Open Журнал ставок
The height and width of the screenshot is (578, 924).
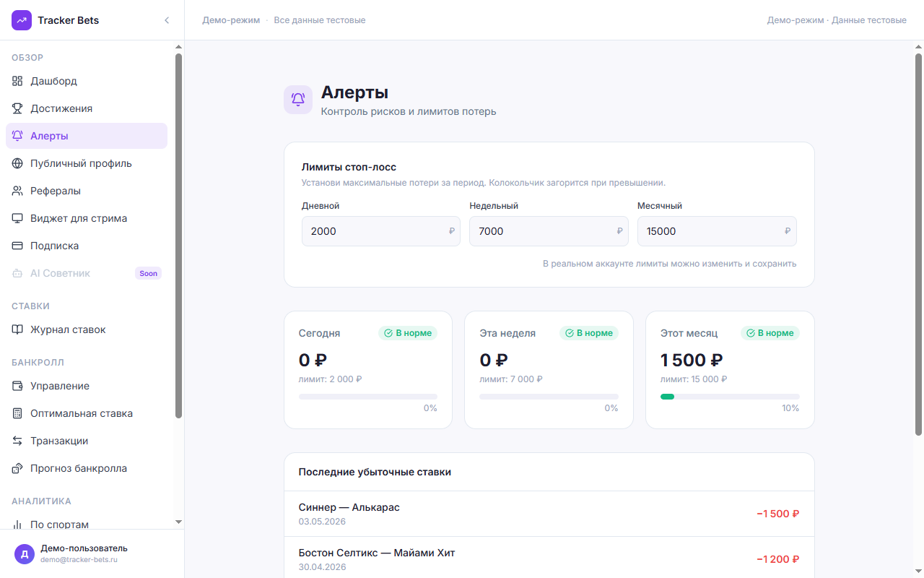tap(87, 329)
